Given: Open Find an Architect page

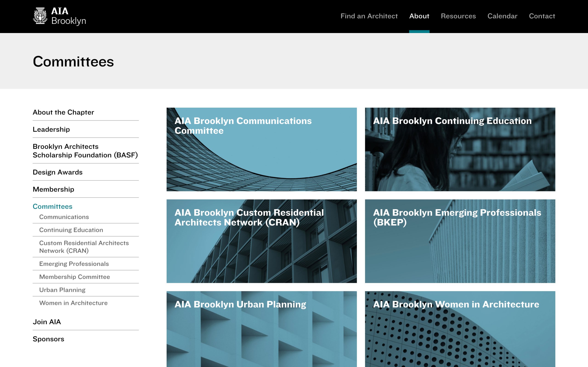Looking at the screenshot, I should tap(369, 16).
